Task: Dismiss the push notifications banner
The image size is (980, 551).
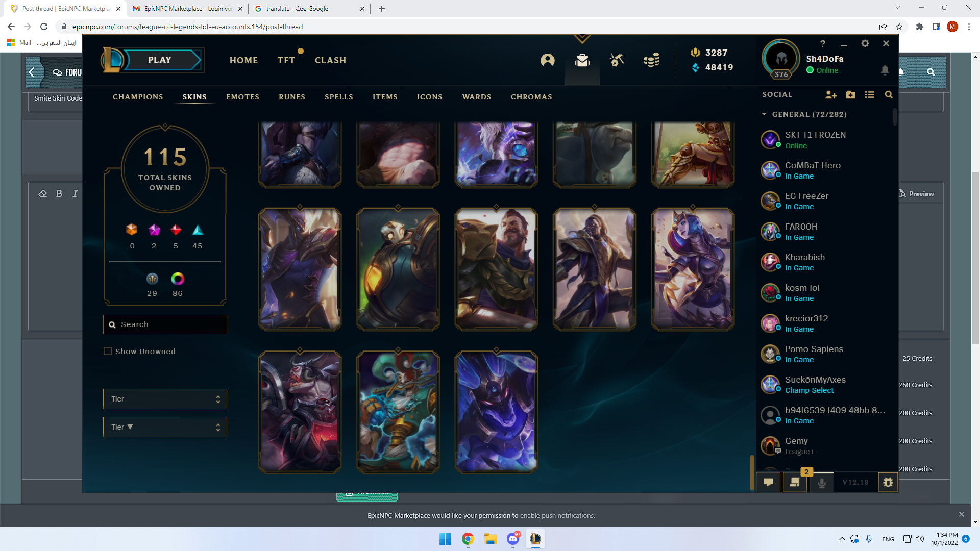Action: coord(961,514)
